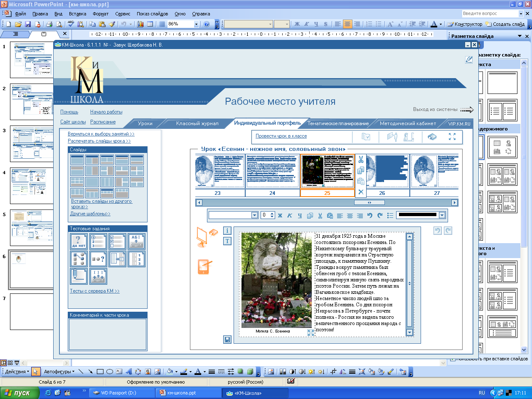Click PowerPoint Format Painter brush icon
The image size is (532, 399).
[x=112, y=24]
